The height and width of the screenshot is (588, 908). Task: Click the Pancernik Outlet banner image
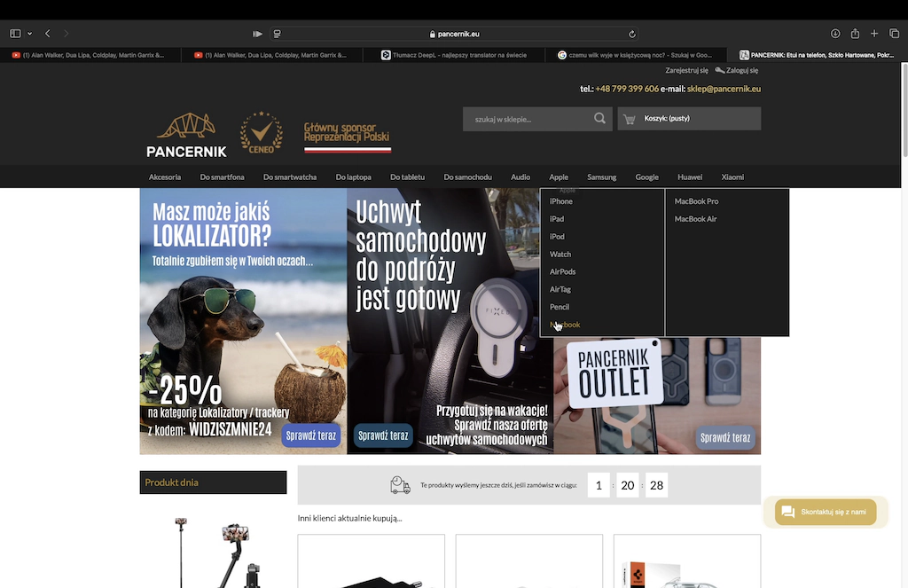click(657, 396)
